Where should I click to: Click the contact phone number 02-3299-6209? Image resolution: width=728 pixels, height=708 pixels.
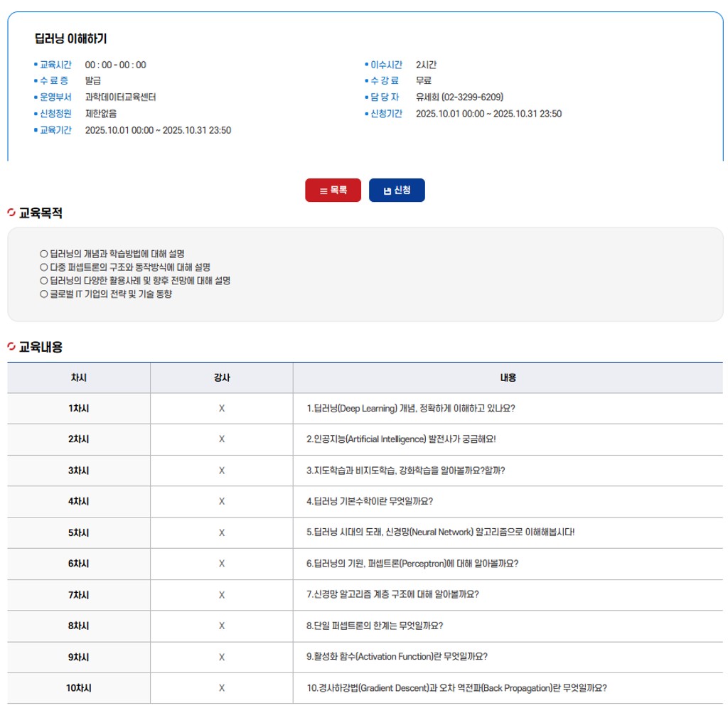tap(472, 97)
